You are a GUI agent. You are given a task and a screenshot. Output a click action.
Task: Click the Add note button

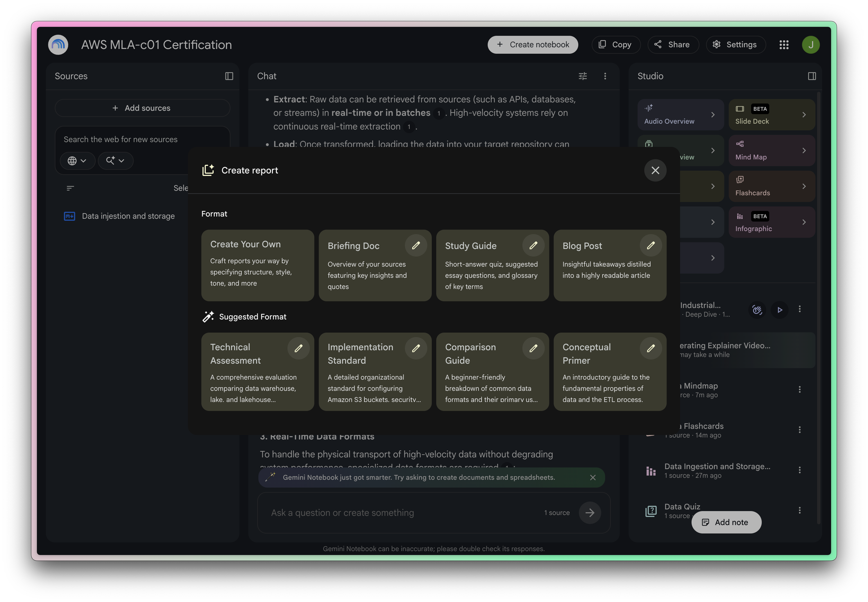pyautogui.click(x=726, y=522)
